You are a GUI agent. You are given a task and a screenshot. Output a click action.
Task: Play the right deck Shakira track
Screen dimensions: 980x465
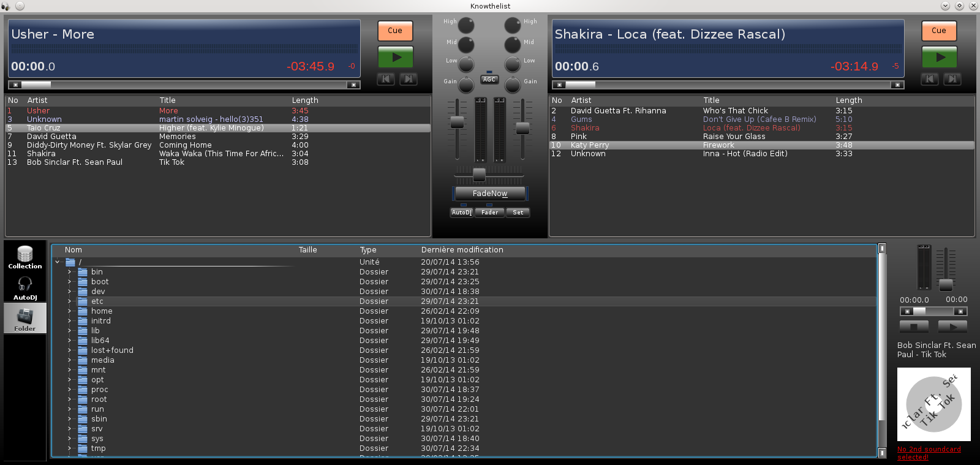939,57
